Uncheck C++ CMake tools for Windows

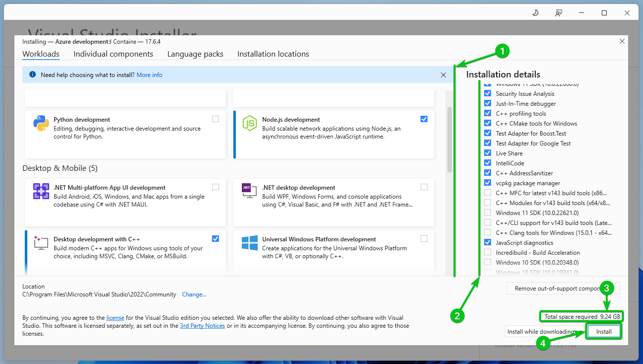click(488, 123)
